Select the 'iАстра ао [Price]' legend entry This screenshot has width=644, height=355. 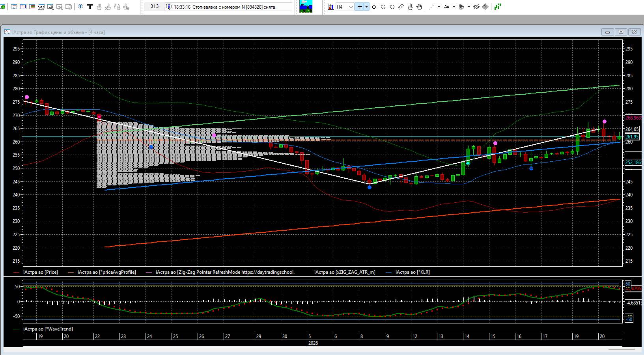pyautogui.click(x=41, y=272)
